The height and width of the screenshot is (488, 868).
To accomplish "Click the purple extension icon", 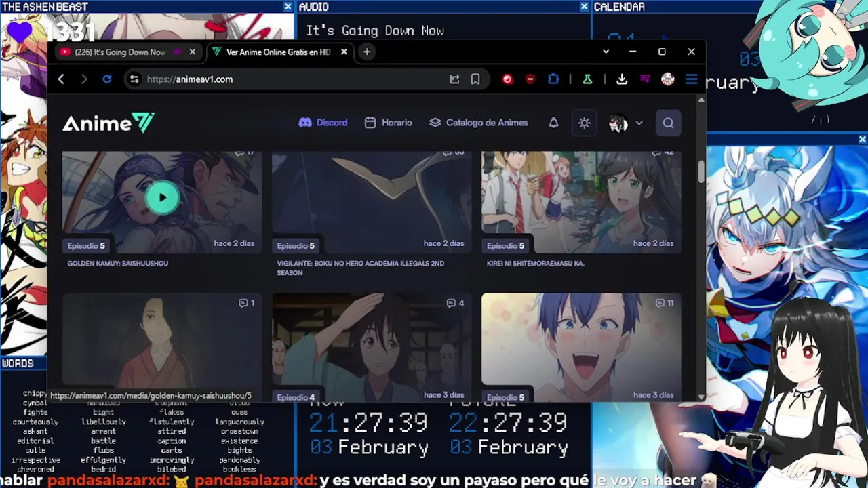I will coord(645,79).
